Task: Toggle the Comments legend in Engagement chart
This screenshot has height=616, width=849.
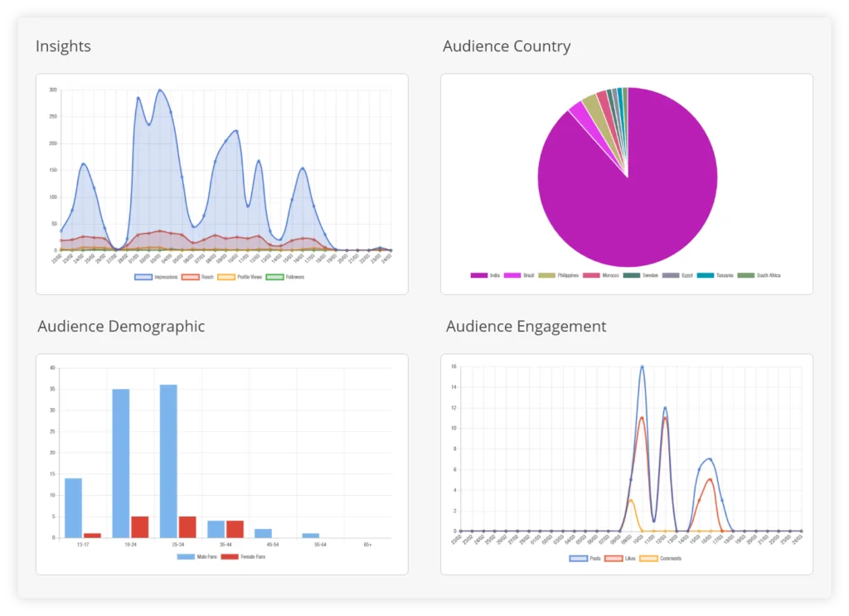Action: (x=661, y=559)
